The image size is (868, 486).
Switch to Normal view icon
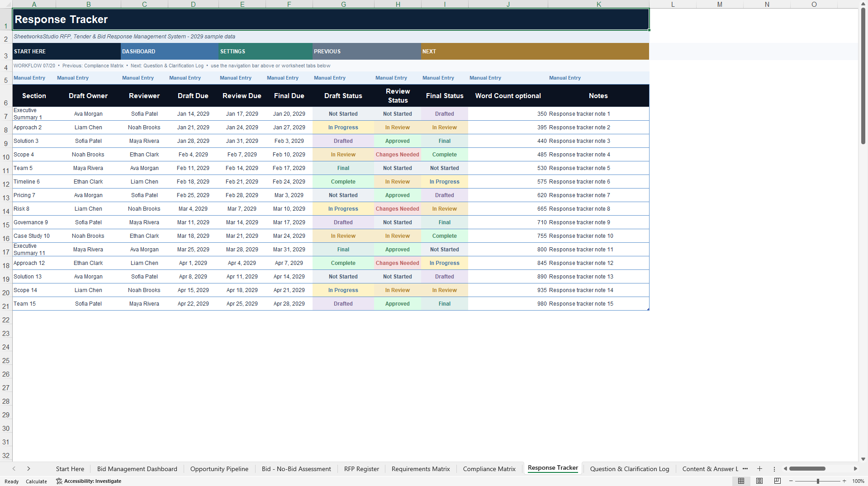click(741, 481)
